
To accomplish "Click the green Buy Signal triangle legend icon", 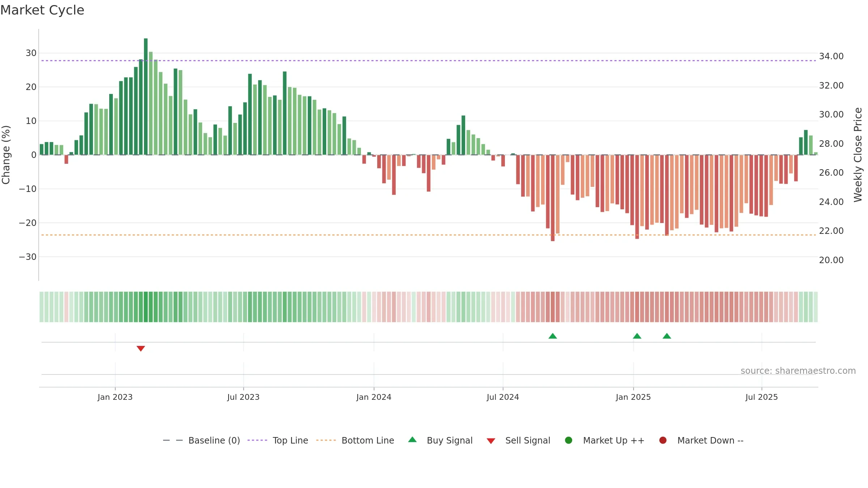I will pos(412,440).
